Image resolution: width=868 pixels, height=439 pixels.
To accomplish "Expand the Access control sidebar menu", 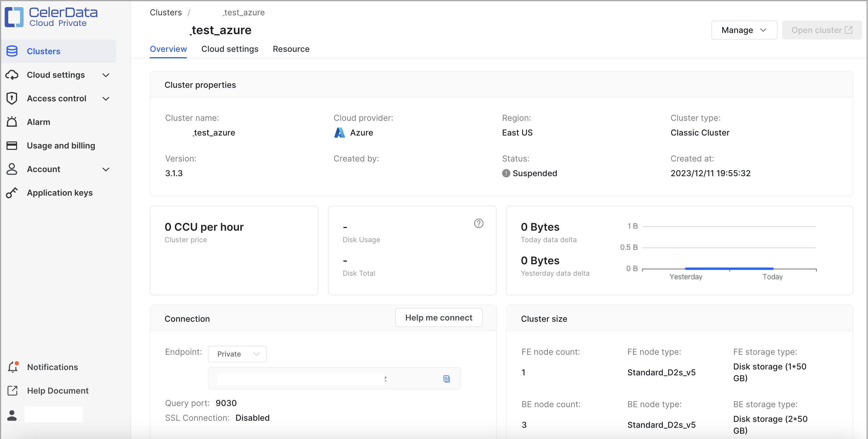I will click(x=106, y=98).
